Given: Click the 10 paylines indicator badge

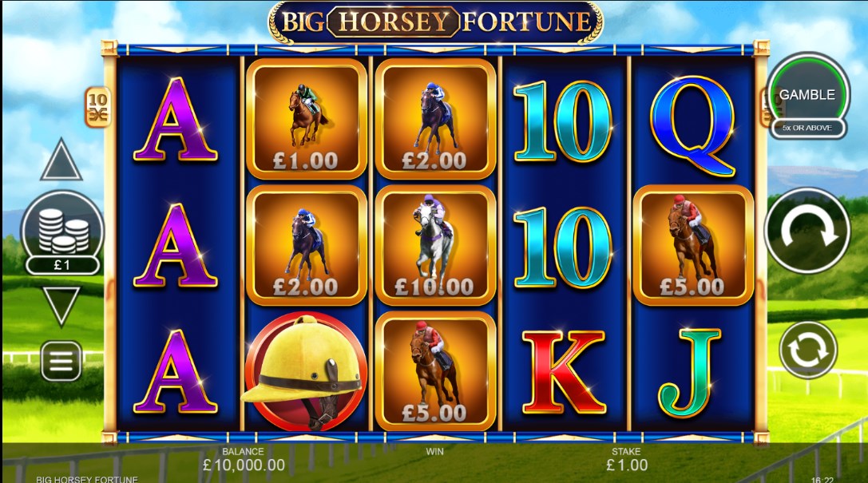Looking at the screenshot, I should [x=98, y=107].
